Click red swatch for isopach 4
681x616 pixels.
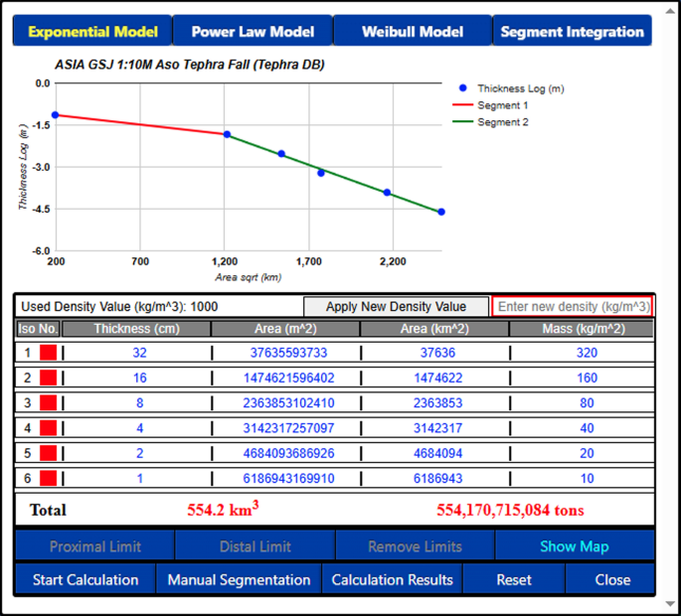(49, 428)
